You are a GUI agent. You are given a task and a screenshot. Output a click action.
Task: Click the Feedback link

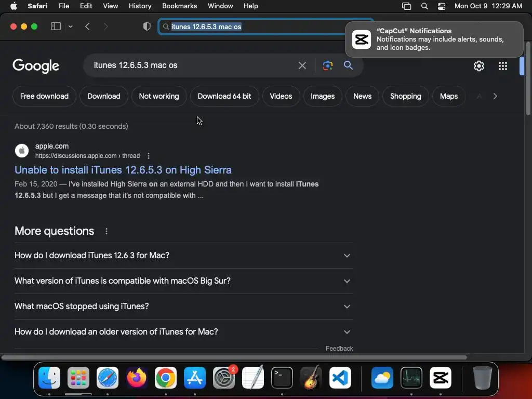pos(339,349)
